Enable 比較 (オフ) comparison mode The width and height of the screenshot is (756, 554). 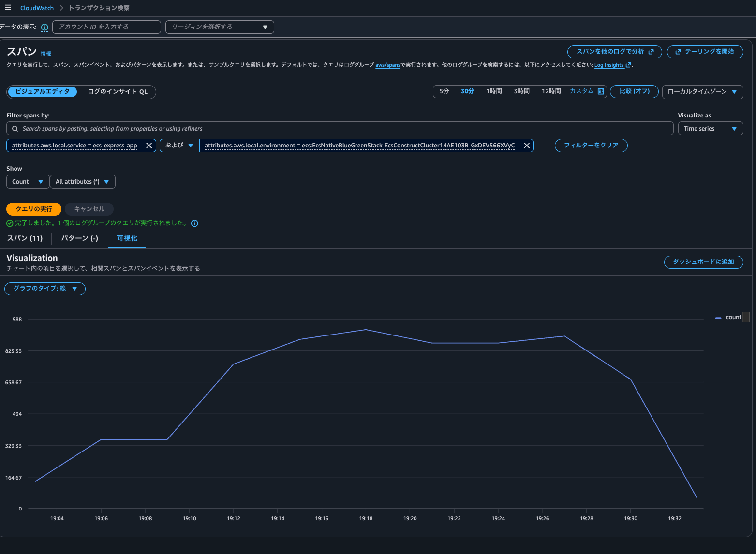pyautogui.click(x=634, y=91)
